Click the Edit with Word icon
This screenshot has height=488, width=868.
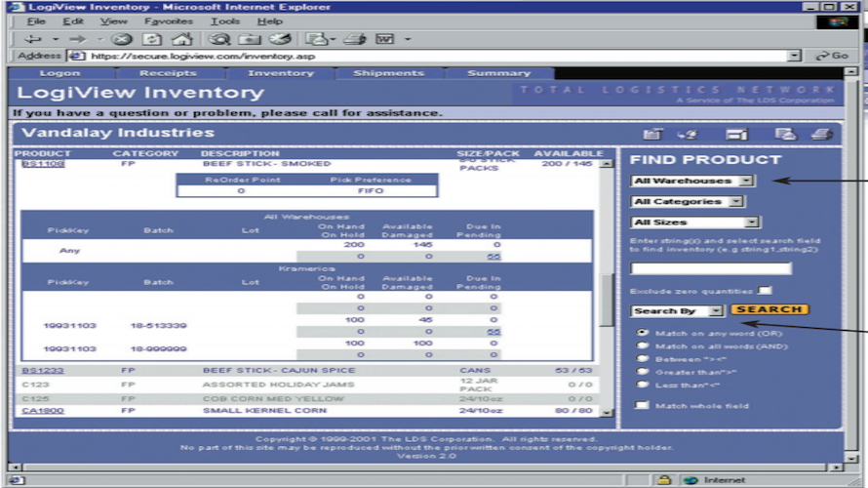[x=384, y=39]
